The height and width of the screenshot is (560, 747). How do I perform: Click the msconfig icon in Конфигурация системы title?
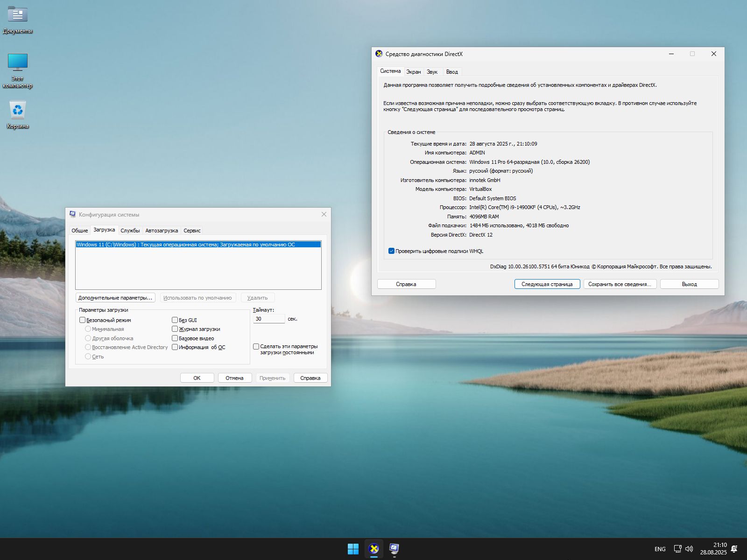[x=72, y=214]
